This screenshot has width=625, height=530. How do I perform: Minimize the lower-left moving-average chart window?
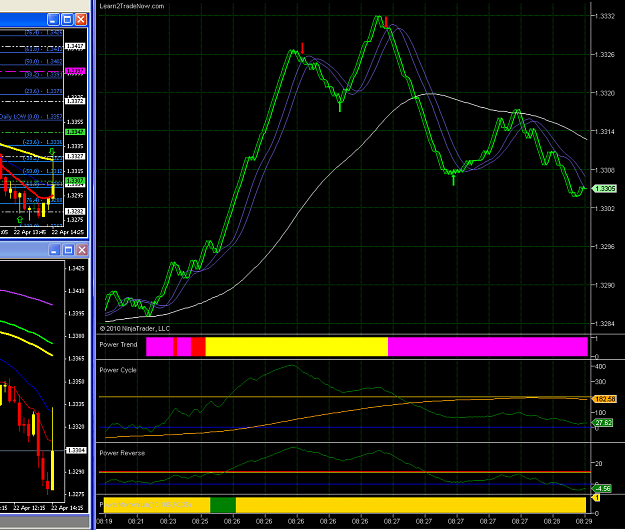coord(55,250)
